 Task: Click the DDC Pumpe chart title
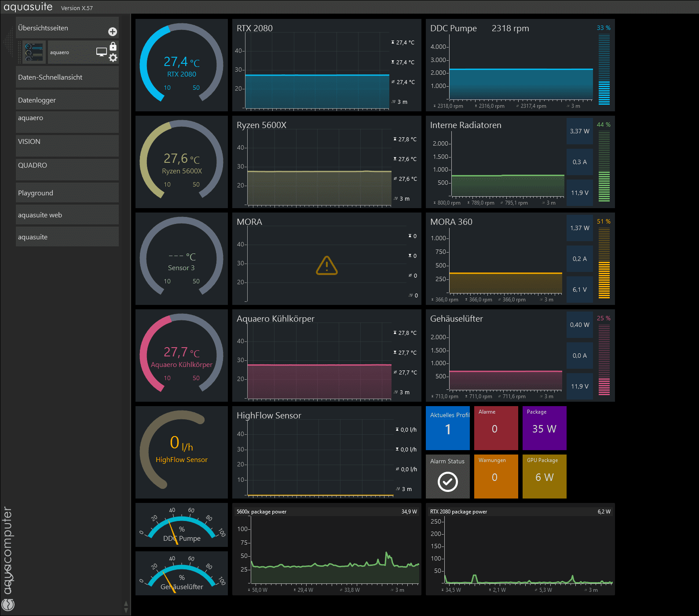454,28
